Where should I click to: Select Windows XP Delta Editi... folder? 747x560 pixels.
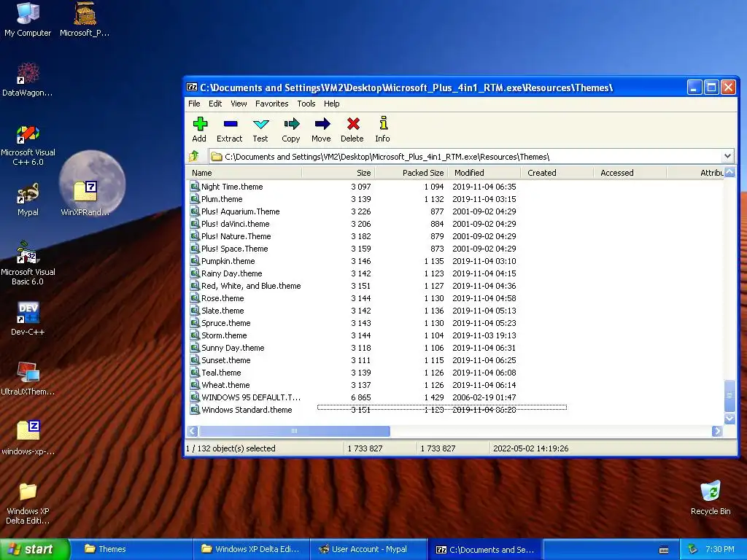pos(28,504)
